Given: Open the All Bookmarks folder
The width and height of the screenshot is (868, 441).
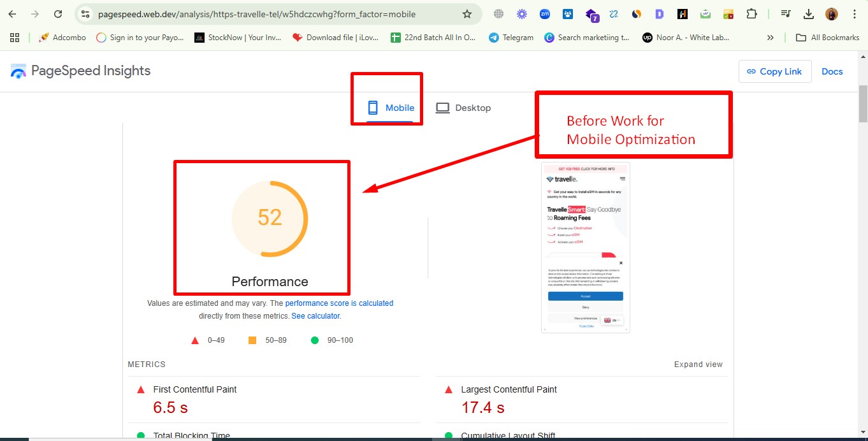Looking at the screenshot, I should click(828, 38).
